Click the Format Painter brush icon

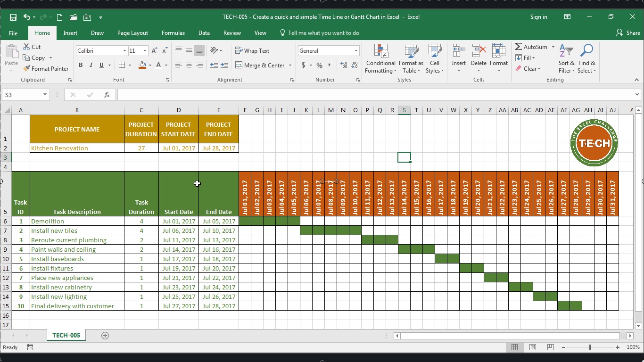pos(27,69)
